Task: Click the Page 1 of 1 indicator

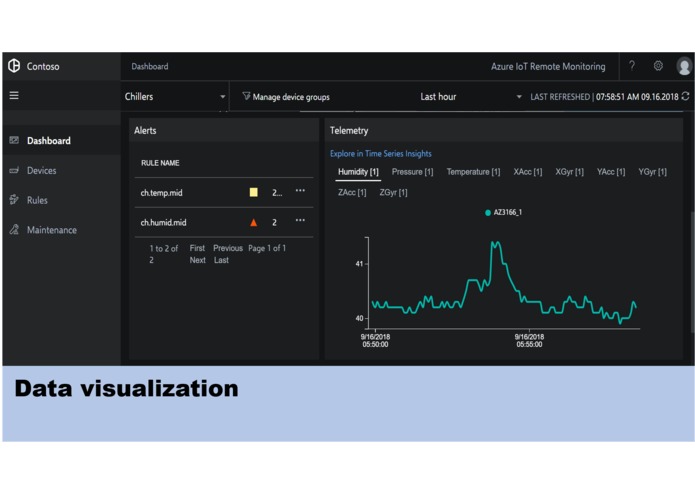Action: click(267, 248)
